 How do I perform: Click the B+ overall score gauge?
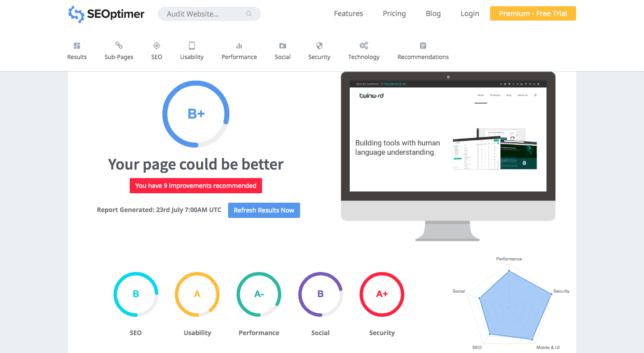point(196,114)
